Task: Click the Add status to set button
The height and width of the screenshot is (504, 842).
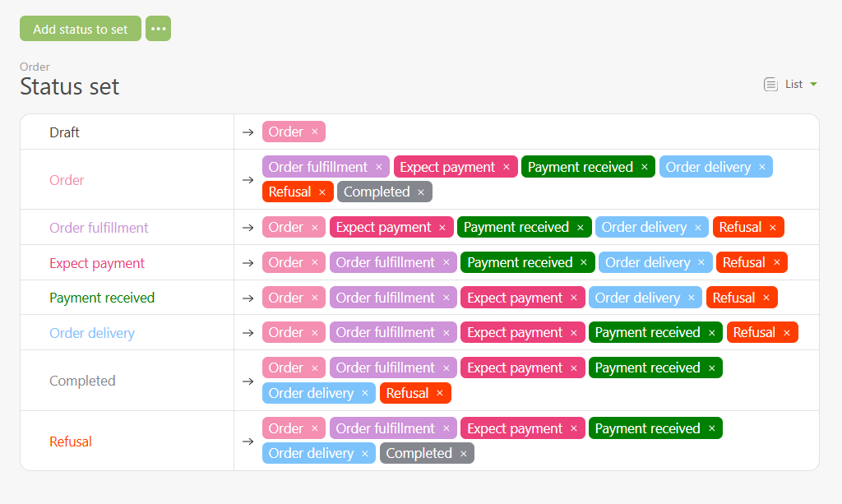Action: [81, 29]
